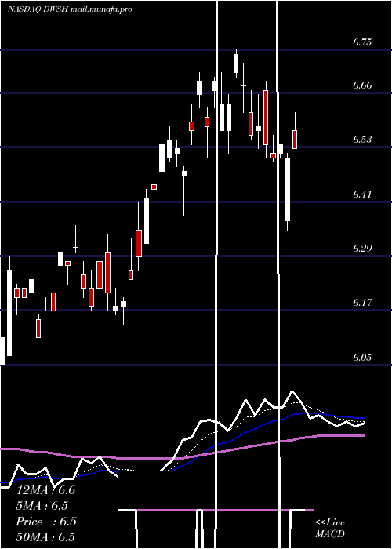Image resolution: width=392 pixels, height=549 pixels.
Task: Click the 5MA : 6.5 legend text
Action: pyautogui.click(x=42, y=506)
